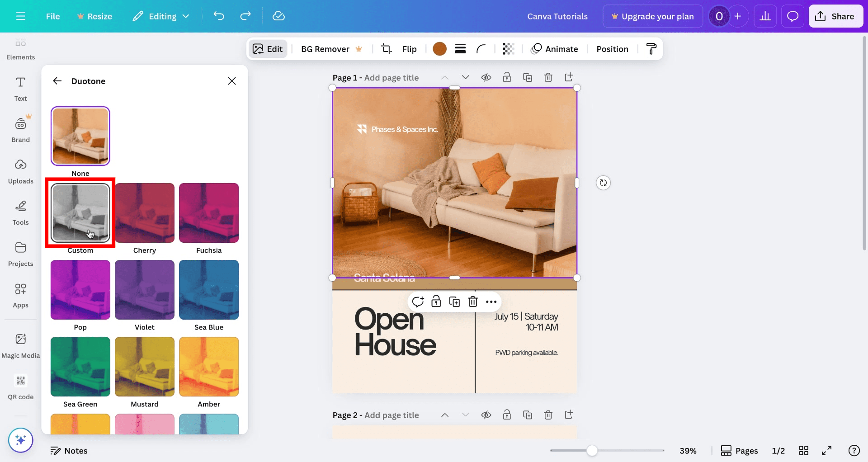Click Edit in the image toolbar
The image size is (868, 462).
(x=268, y=49)
